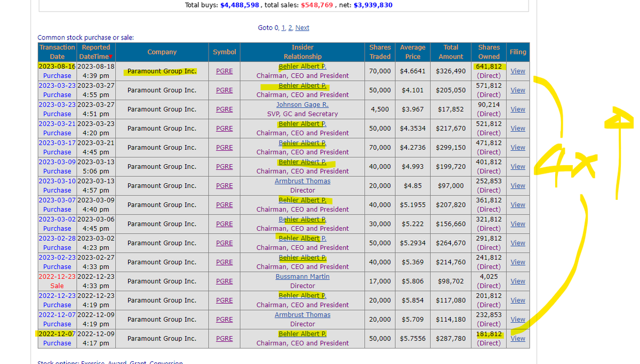Viewport: 640px width, 364px height.
Task: Select the red Sale label on 2022-12-23
Action: click(57, 286)
